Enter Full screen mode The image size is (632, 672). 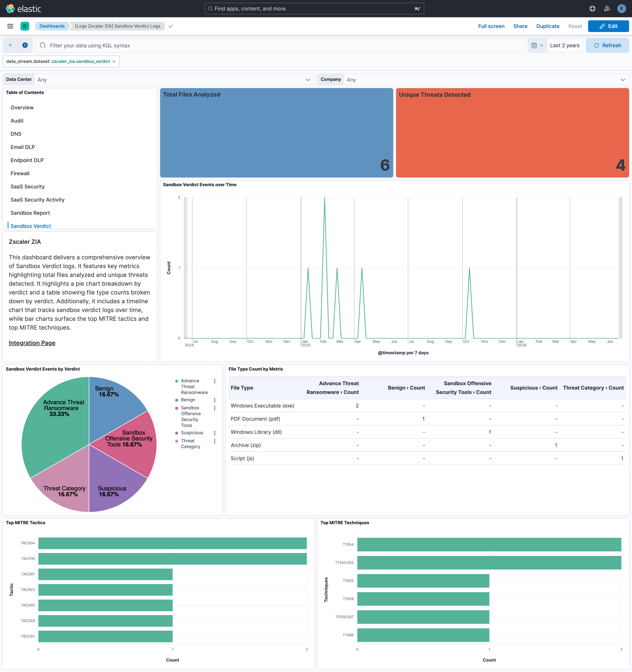491,26
